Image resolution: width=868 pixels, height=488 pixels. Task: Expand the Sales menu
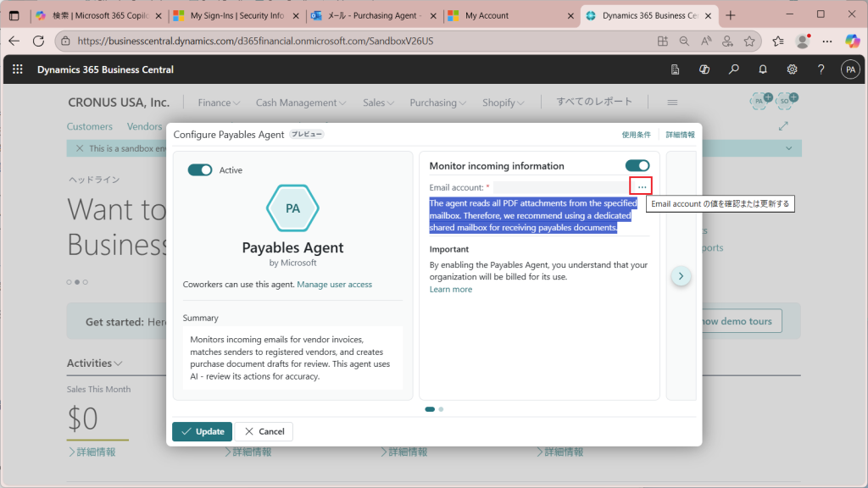(378, 103)
